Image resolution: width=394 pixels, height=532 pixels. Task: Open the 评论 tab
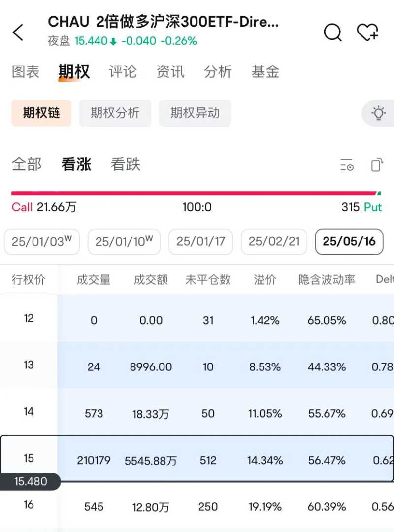[123, 72]
